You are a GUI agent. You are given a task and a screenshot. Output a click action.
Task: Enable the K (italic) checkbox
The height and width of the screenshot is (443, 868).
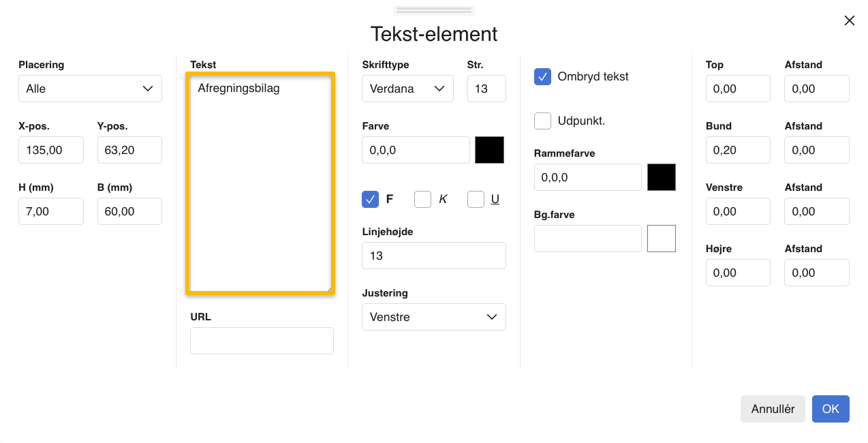pos(422,199)
